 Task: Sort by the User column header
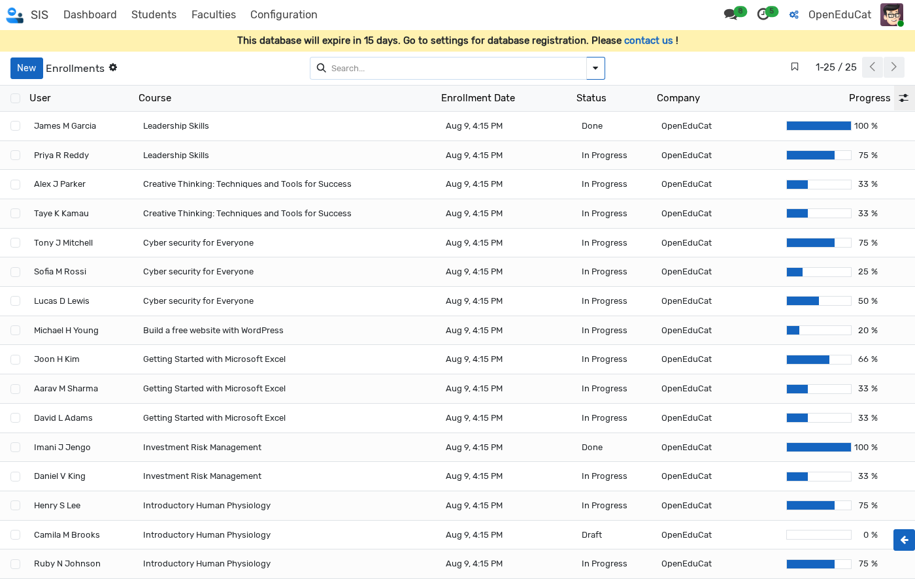point(40,98)
